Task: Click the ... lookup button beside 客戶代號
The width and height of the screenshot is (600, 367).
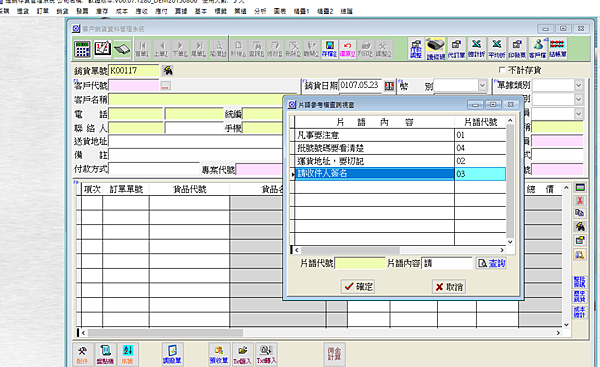Action: (x=165, y=86)
